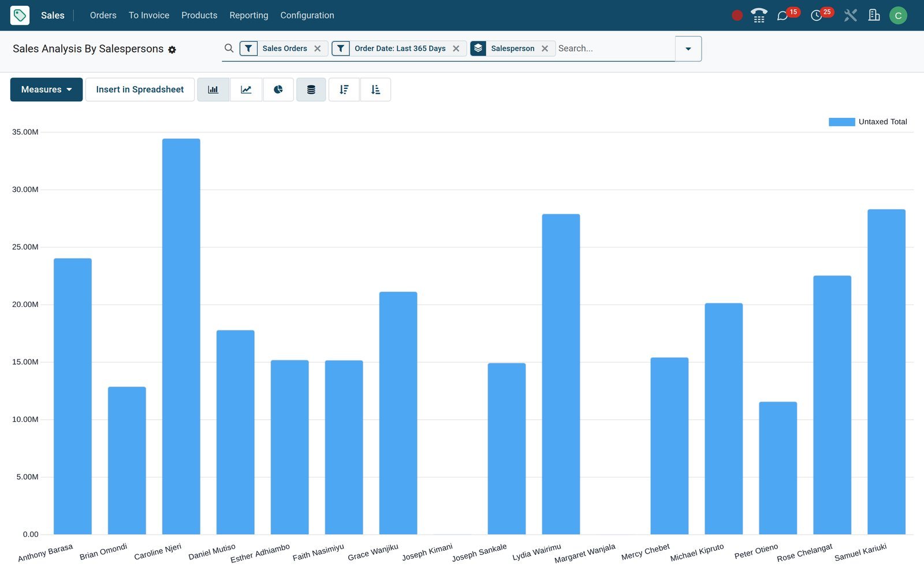Open the Reporting menu
This screenshot has height=578, width=924.
(x=249, y=16)
